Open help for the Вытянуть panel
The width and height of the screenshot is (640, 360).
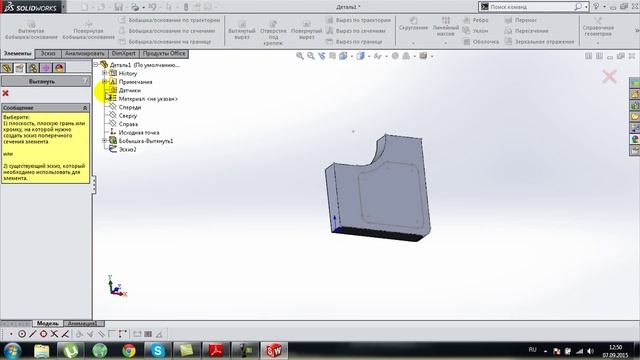point(85,81)
